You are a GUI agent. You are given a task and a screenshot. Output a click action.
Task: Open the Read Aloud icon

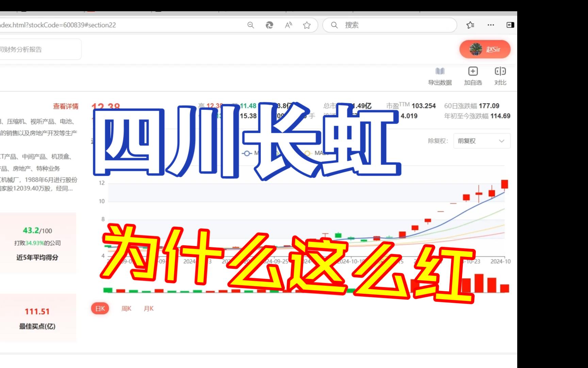[x=288, y=25]
